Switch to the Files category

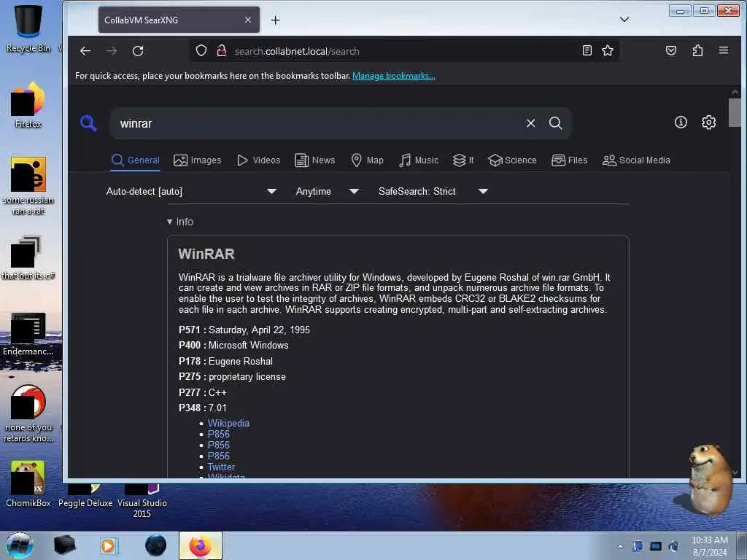[569, 160]
